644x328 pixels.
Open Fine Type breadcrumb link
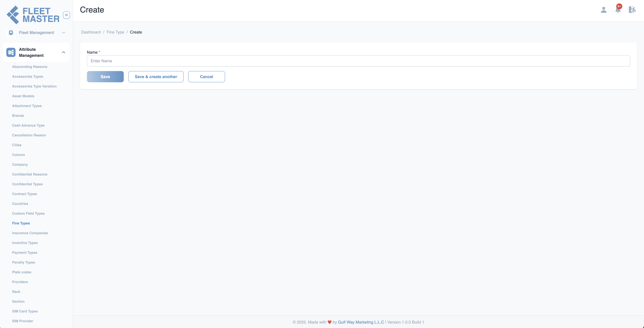click(x=115, y=32)
